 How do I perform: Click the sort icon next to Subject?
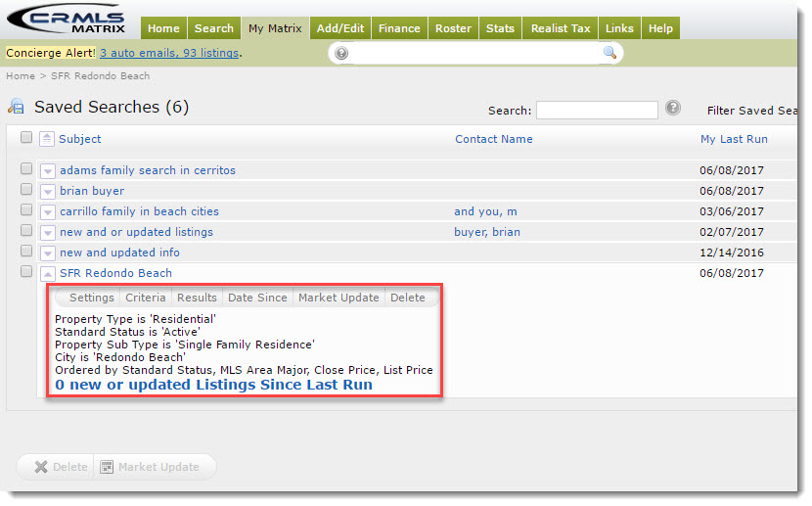pyautogui.click(x=47, y=139)
